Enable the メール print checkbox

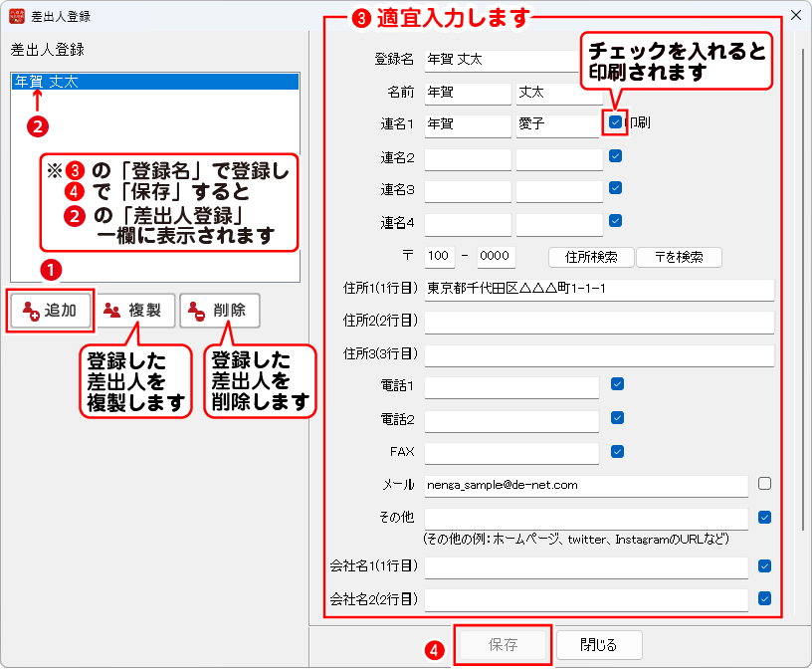(764, 484)
